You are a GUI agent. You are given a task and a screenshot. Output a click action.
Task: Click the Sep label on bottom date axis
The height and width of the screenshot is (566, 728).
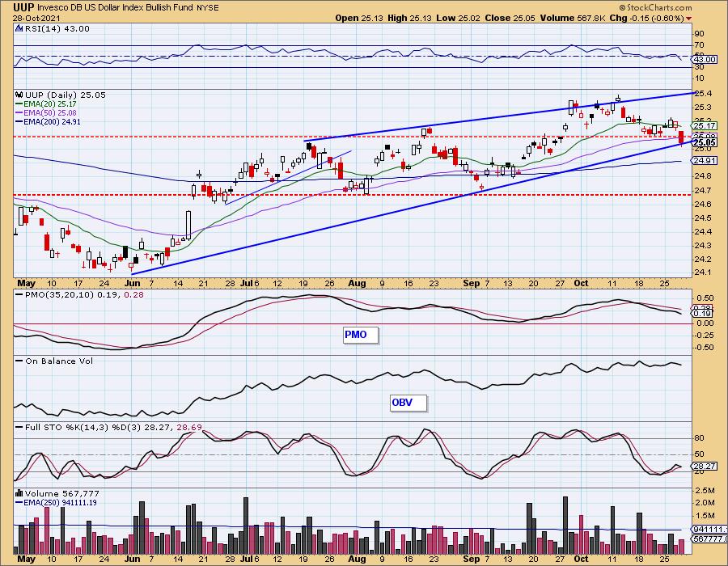[472, 559]
